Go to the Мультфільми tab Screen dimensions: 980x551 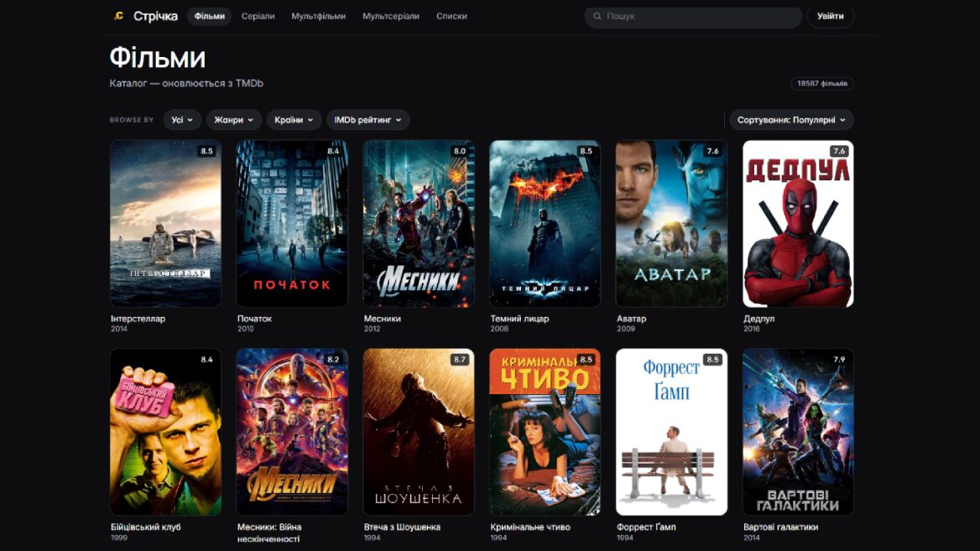point(319,16)
